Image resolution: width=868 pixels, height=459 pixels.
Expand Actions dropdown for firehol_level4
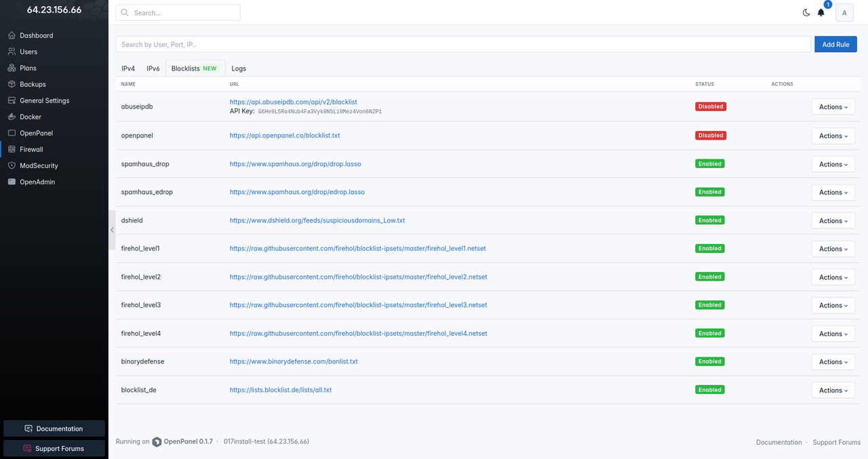[x=833, y=334]
